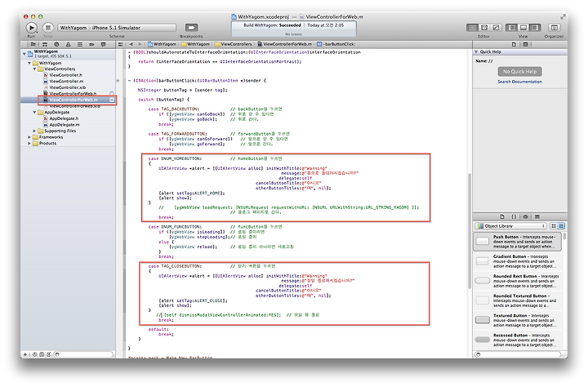Show the Project navigator
This screenshot has height=387, width=588.
(33, 44)
